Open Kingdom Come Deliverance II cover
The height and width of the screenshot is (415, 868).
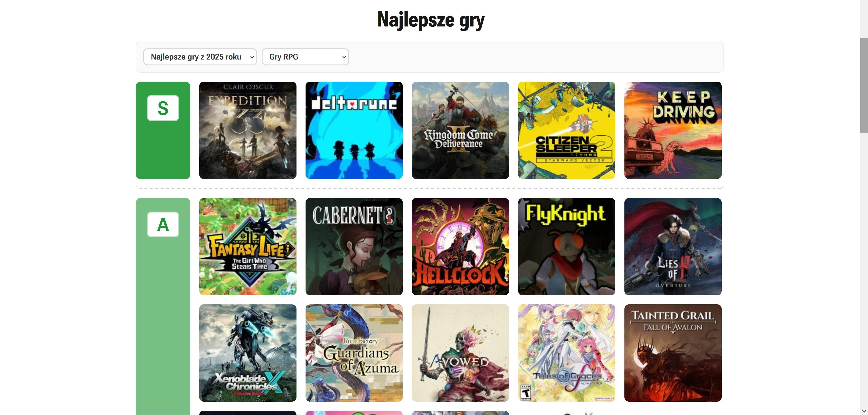tap(460, 130)
